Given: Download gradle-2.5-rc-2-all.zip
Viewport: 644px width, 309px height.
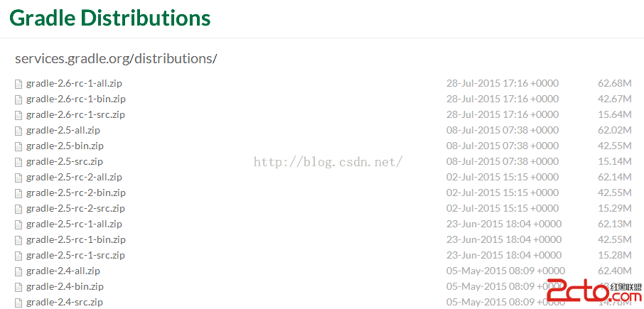Looking at the screenshot, I should (x=74, y=177).
